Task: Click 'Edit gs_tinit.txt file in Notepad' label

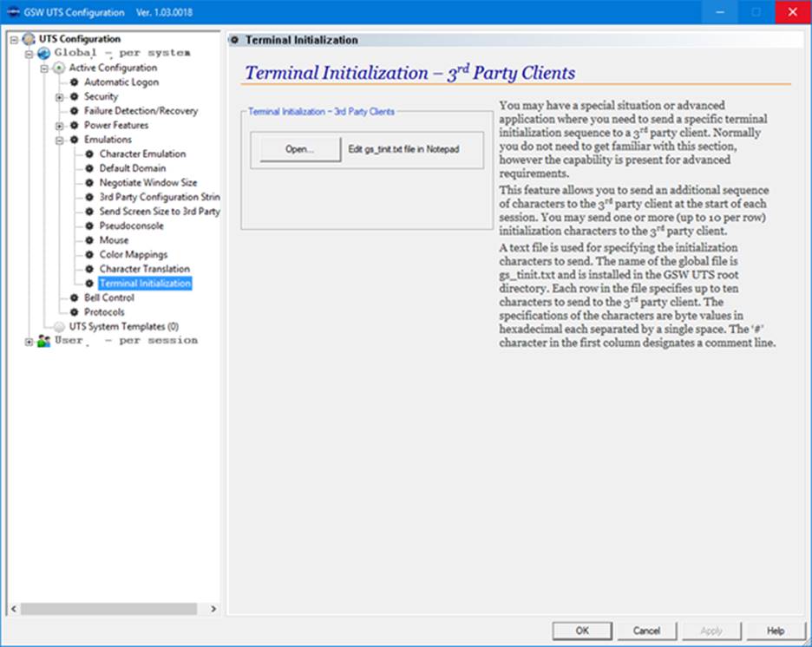Action: click(x=403, y=149)
